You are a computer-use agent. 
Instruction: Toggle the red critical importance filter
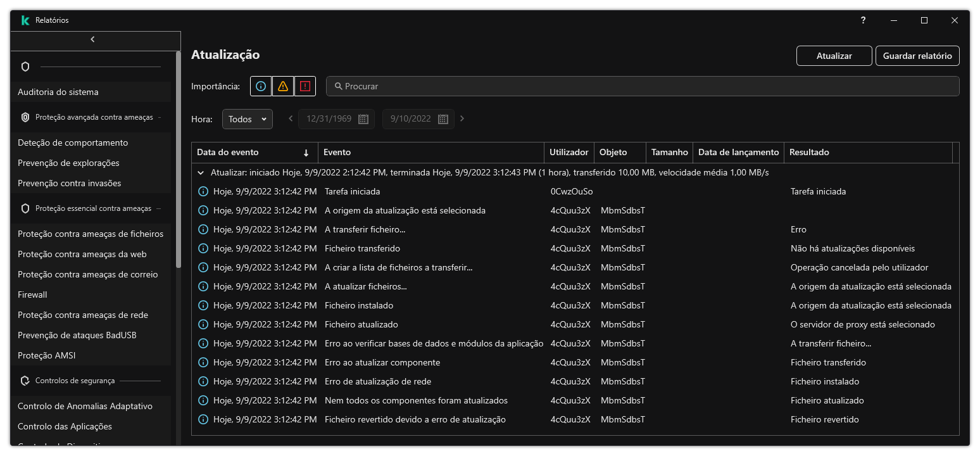coord(305,86)
